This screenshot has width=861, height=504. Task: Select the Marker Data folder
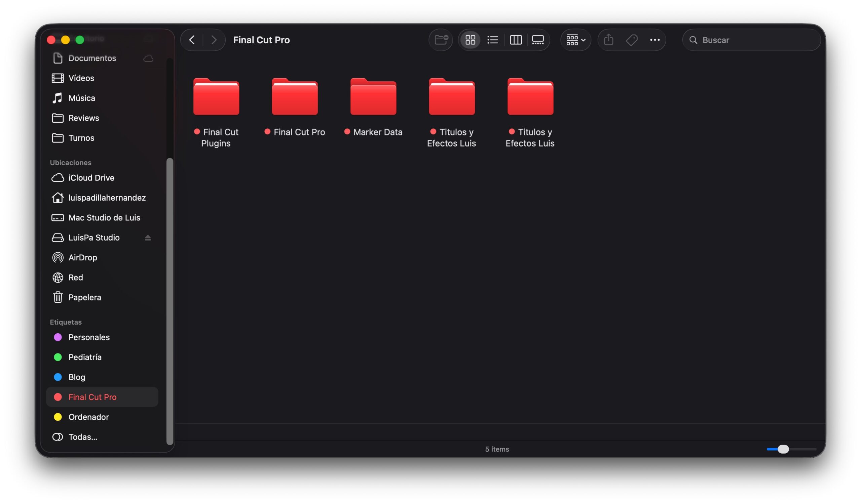(x=373, y=97)
